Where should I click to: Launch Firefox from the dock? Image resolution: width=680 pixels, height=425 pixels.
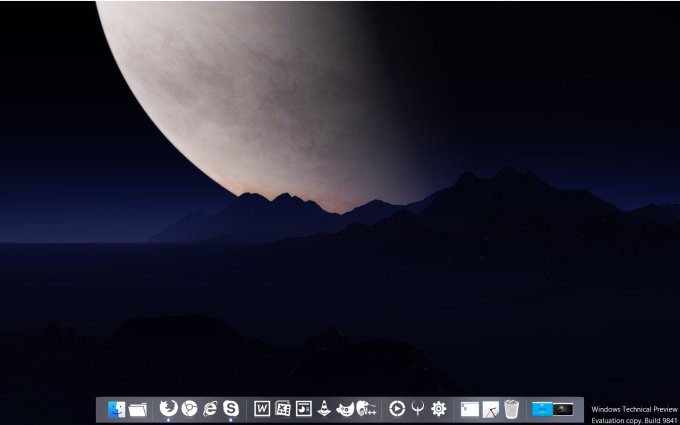click(168, 408)
